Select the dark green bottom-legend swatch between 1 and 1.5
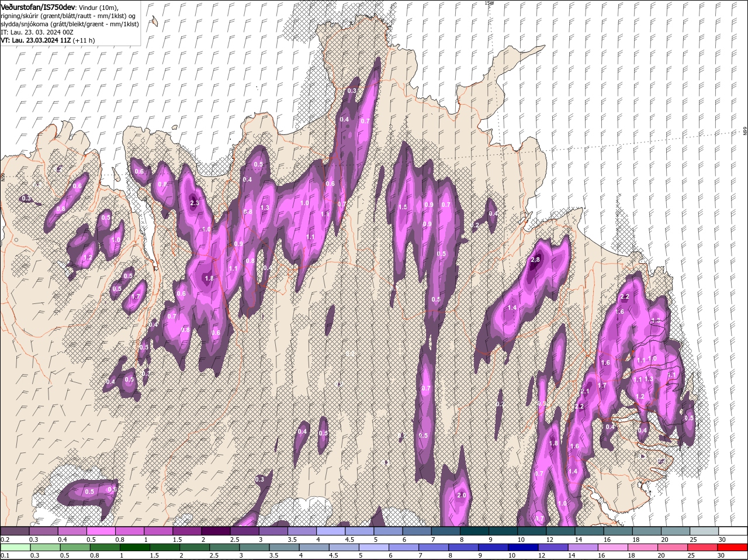The height and width of the screenshot is (560, 748). pyautogui.click(x=135, y=547)
